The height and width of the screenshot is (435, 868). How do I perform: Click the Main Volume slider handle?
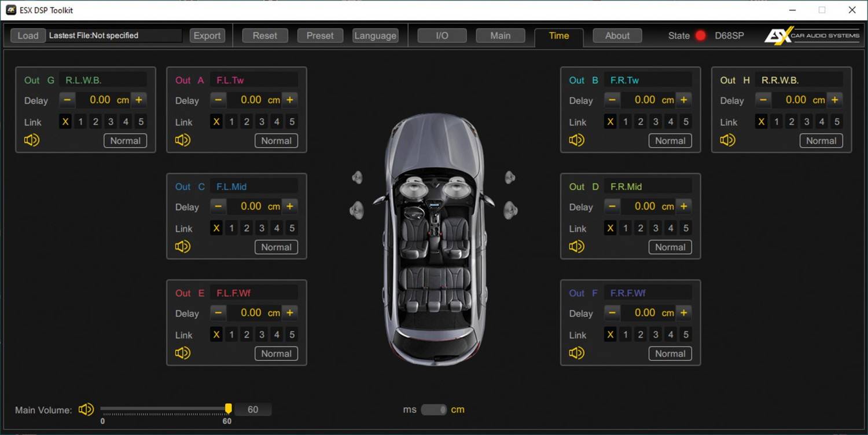tap(229, 409)
